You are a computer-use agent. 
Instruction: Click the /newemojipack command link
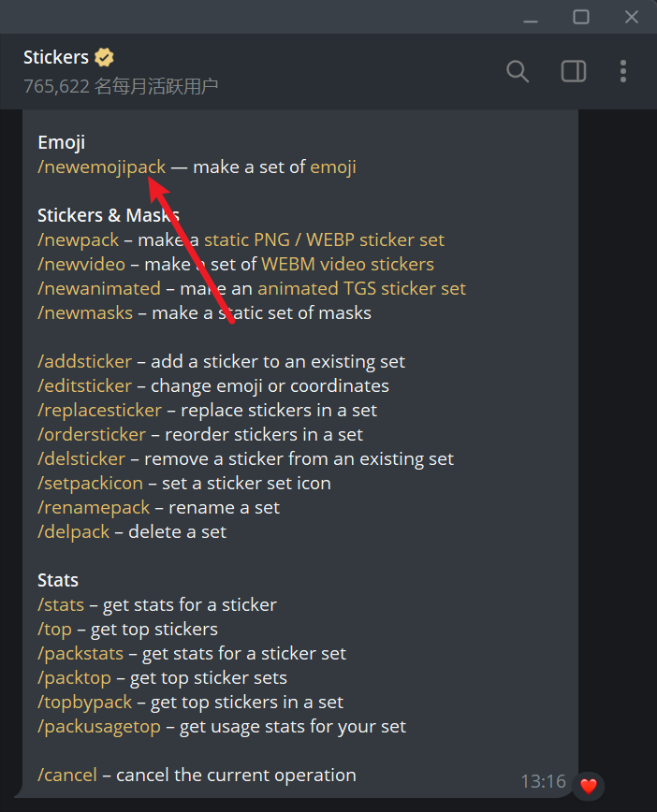(x=101, y=167)
